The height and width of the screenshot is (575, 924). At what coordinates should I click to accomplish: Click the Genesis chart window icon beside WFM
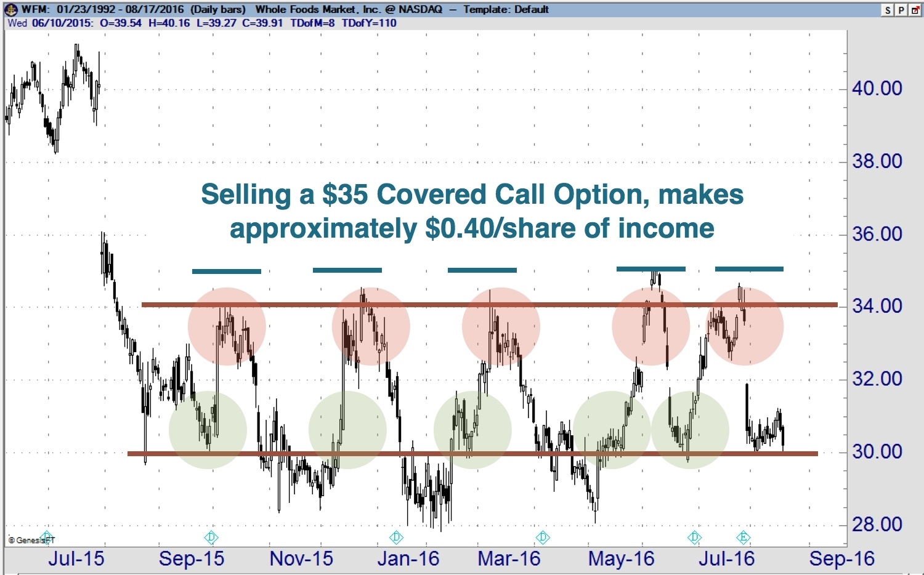coord(11,9)
